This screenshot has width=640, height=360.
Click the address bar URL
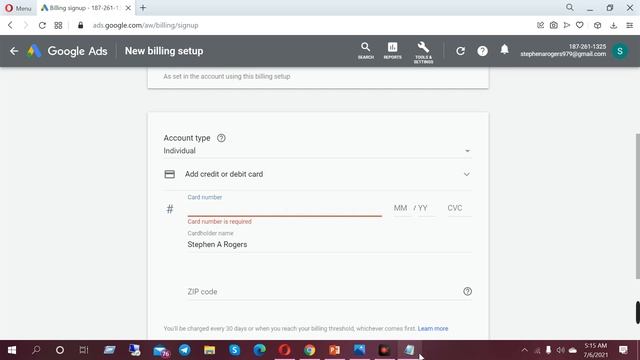tap(145, 25)
